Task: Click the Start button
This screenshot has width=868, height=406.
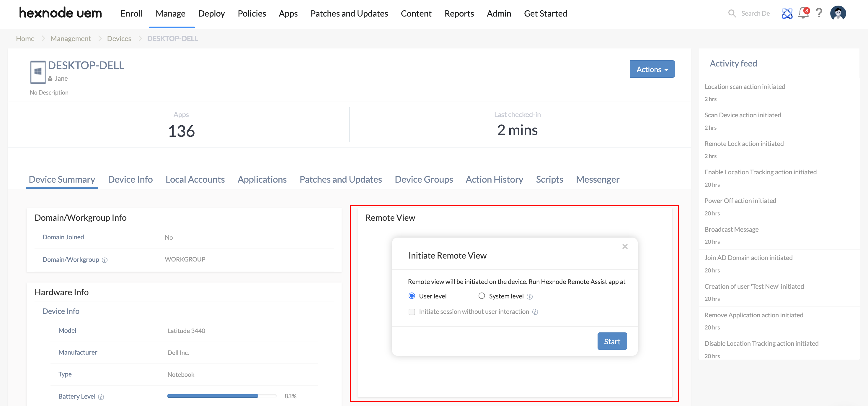Action: click(x=612, y=341)
